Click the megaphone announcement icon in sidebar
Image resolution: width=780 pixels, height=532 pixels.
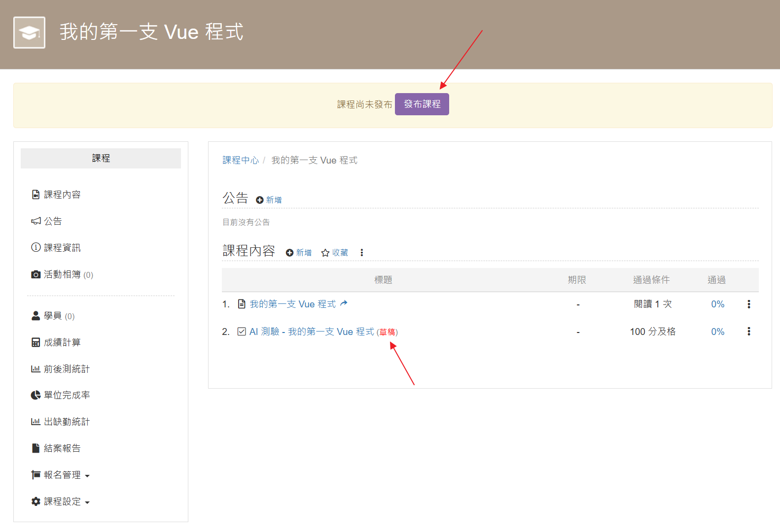pyautogui.click(x=36, y=221)
